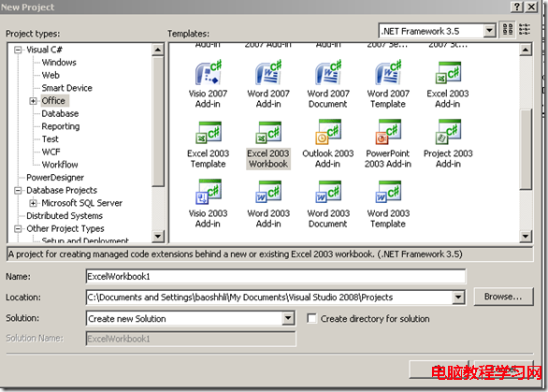
Task: Click project types scrollbar down arrow
Action: pos(158,236)
